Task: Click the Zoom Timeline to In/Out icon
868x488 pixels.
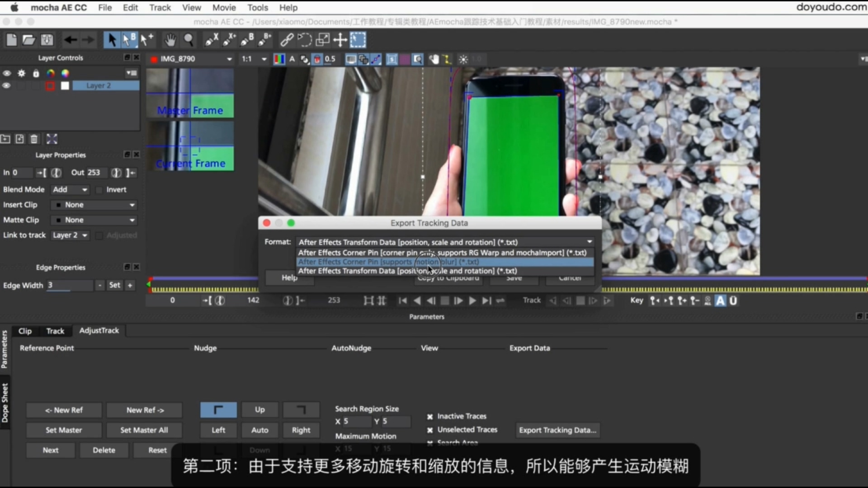Action: pyautogui.click(x=369, y=300)
